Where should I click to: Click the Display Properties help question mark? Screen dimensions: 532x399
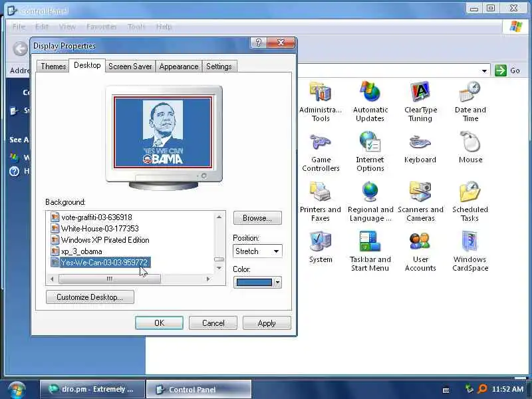click(259, 43)
